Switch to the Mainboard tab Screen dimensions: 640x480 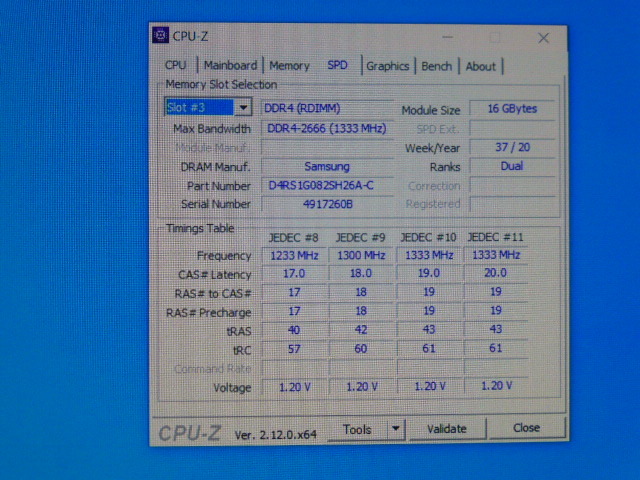pyautogui.click(x=230, y=65)
